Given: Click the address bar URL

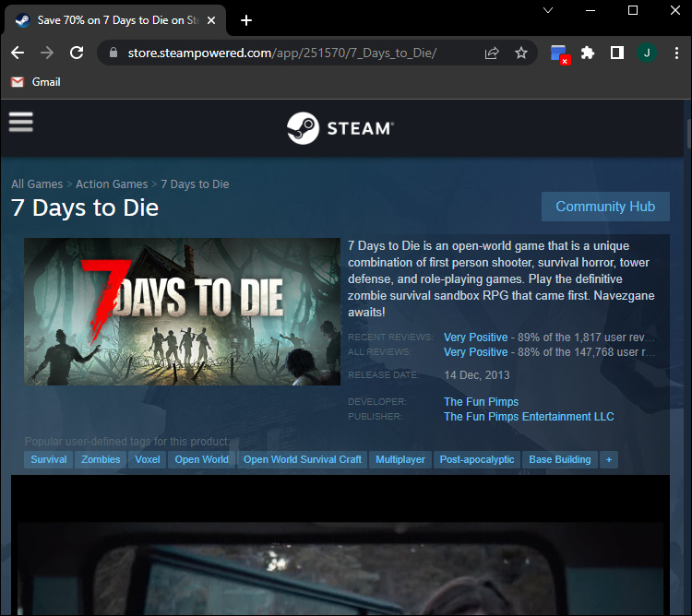Looking at the screenshot, I should click(x=282, y=53).
